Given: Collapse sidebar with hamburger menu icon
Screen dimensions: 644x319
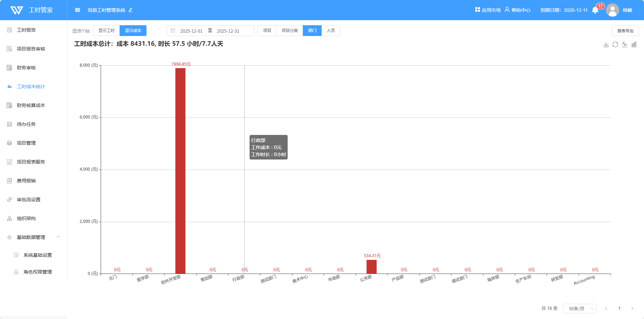Looking at the screenshot, I should point(77,10).
